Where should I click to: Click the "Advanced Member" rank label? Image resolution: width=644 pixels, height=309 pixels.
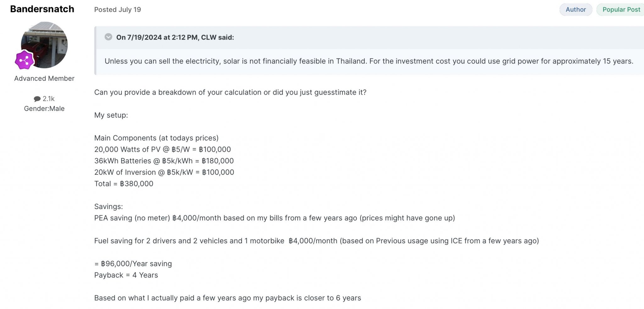(44, 79)
